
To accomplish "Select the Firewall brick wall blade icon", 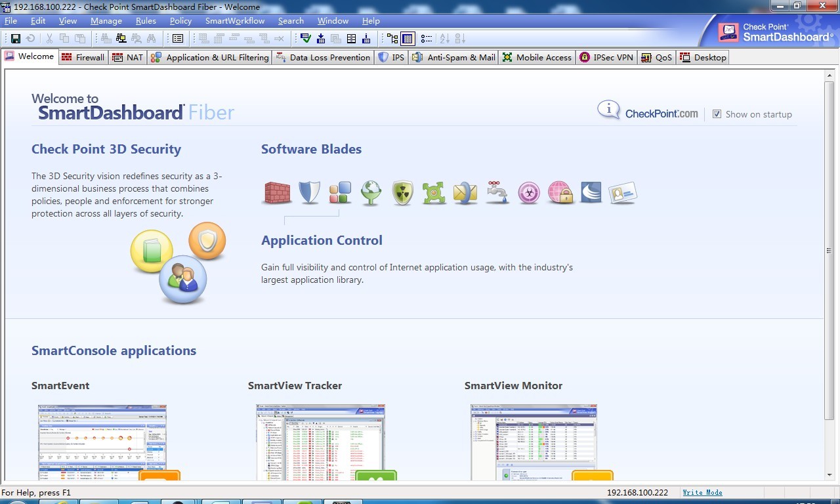I will pyautogui.click(x=277, y=193).
